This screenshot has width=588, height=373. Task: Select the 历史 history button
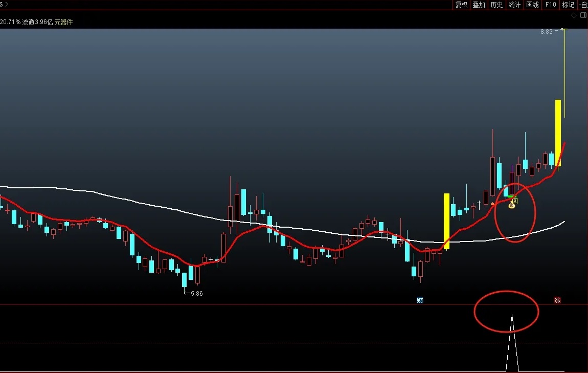tap(496, 5)
